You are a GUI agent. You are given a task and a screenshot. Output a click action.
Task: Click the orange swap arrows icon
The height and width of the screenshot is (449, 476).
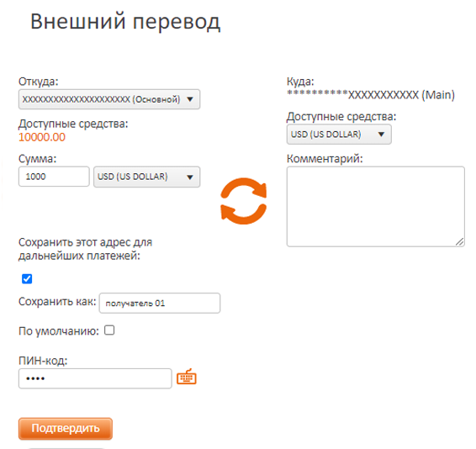coord(243,201)
